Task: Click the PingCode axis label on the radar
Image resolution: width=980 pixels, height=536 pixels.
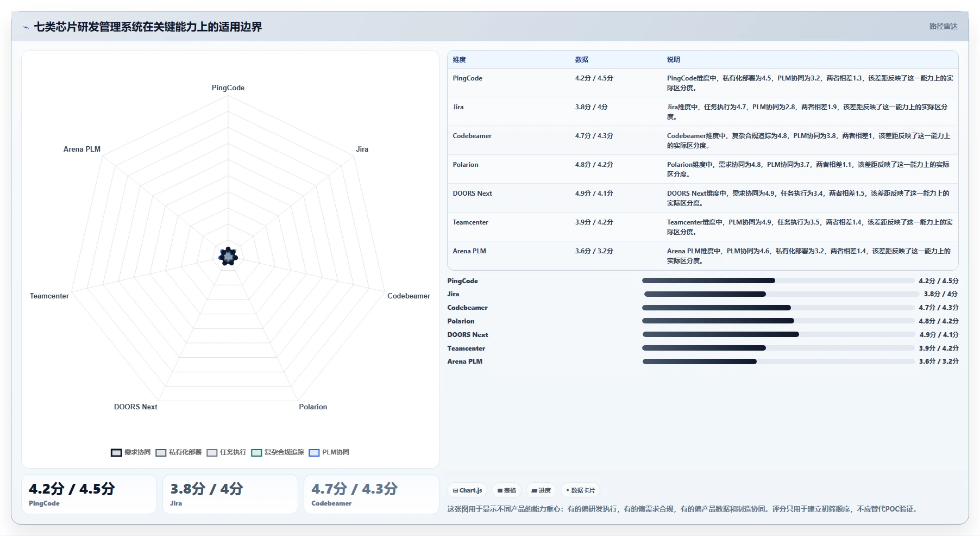Action: point(228,88)
